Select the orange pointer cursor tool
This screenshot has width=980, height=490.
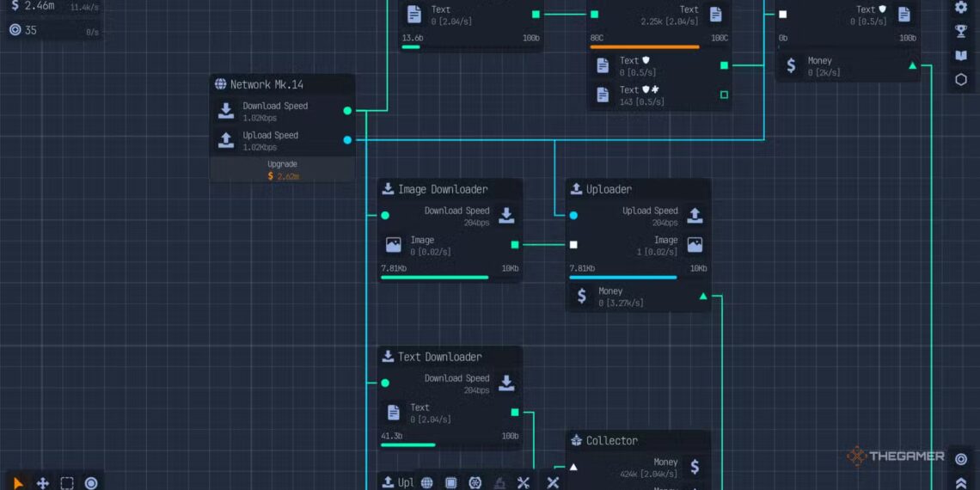coord(18,483)
